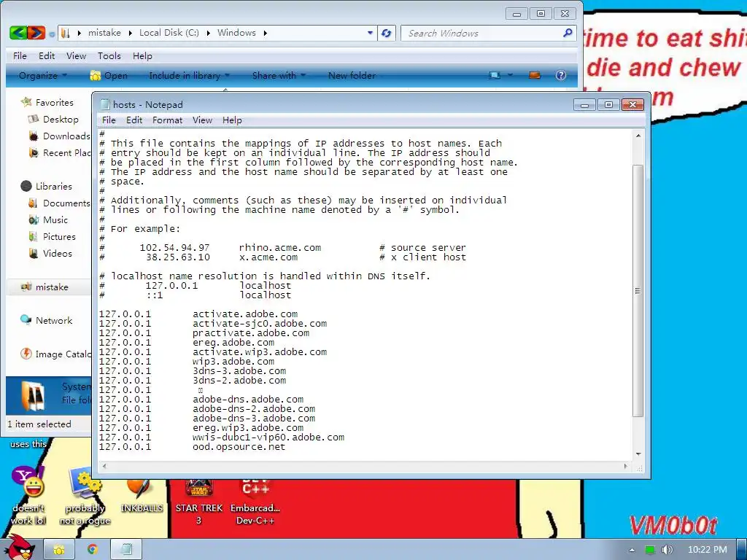
Task: Click Open in the Explorer toolbar
Action: [109, 76]
